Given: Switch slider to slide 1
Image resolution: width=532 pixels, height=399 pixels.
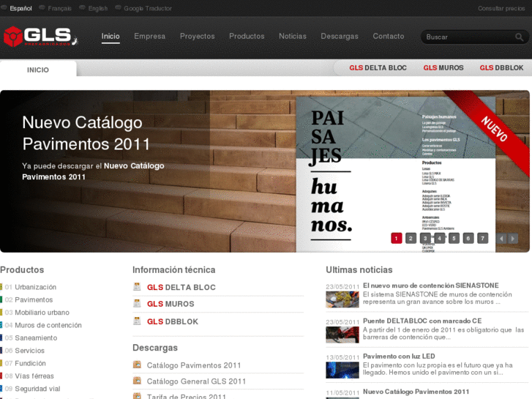Looking at the screenshot, I should tap(397, 239).
